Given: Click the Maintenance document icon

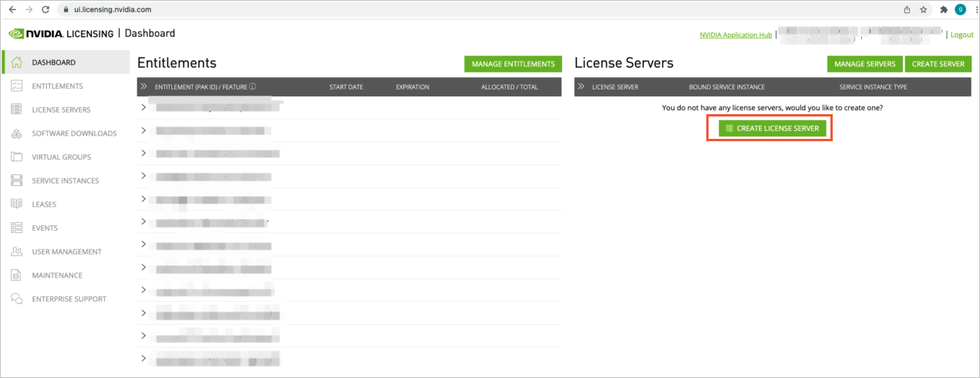Looking at the screenshot, I should pyautogui.click(x=17, y=275).
